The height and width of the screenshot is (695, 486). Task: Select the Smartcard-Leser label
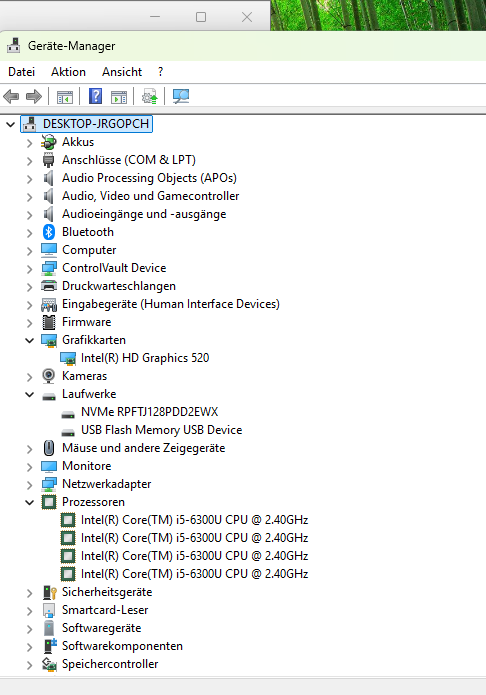pyautogui.click(x=105, y=610)
